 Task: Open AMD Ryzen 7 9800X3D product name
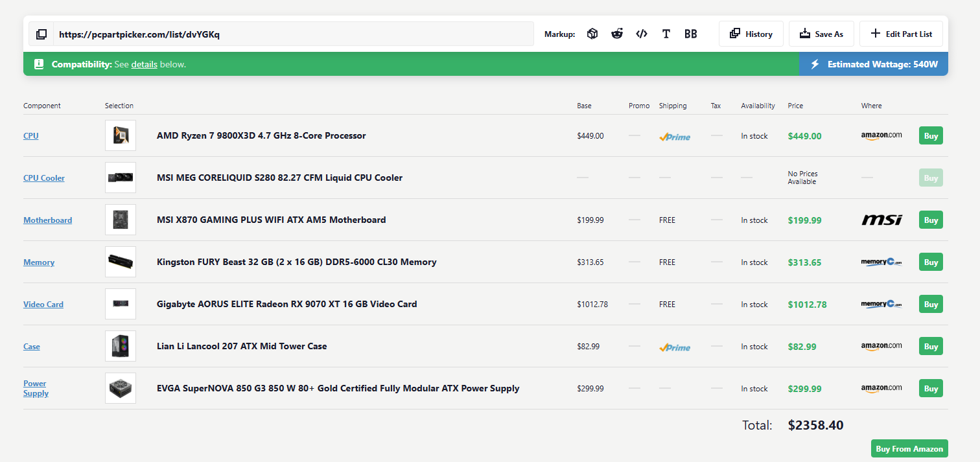pos(261,135)
